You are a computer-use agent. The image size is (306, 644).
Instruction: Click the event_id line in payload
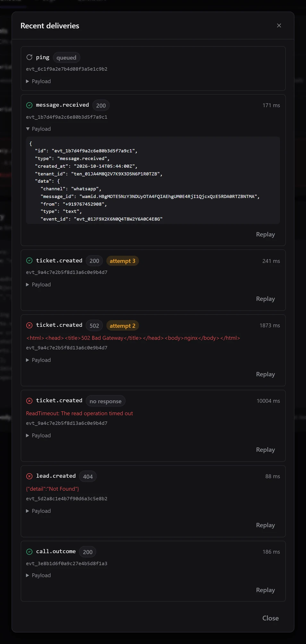(102, 219)
